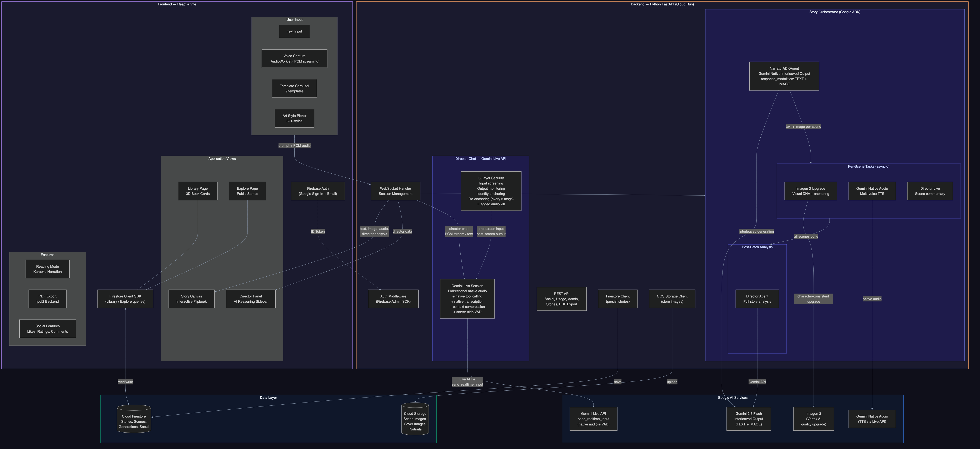Collapse the Director Chat Gemini Live group
Image resolution: width=980 pixels, height=449 pixels.
(x=480, y=159)
